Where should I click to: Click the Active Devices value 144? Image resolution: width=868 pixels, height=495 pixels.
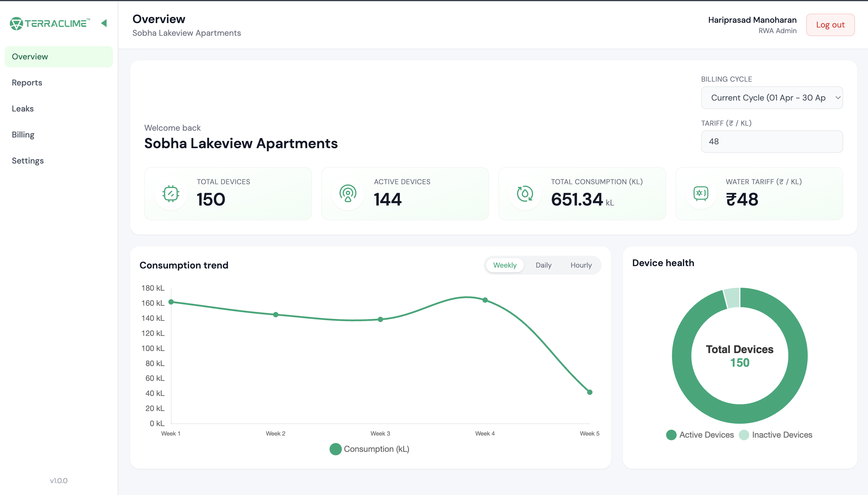pos(388,199)
